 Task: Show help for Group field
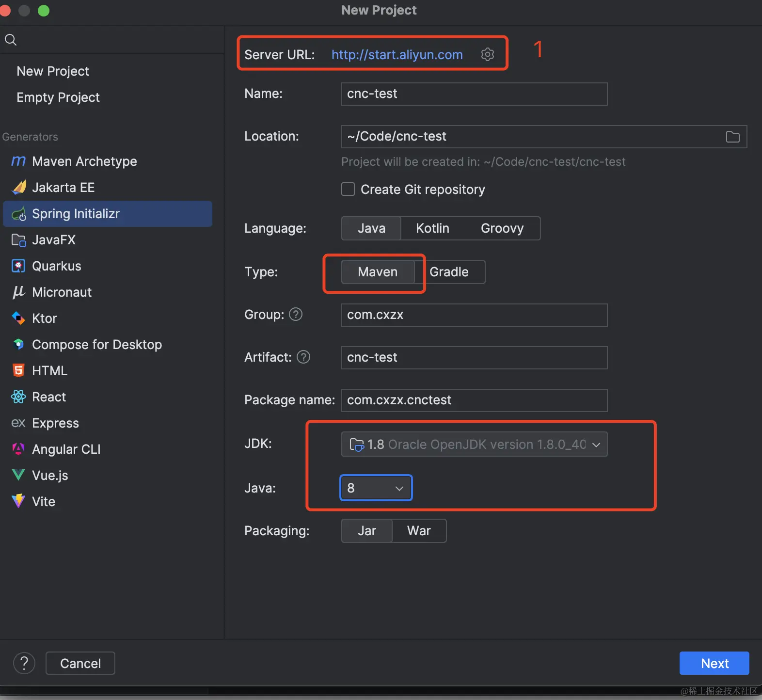click(x=296, y=314)
